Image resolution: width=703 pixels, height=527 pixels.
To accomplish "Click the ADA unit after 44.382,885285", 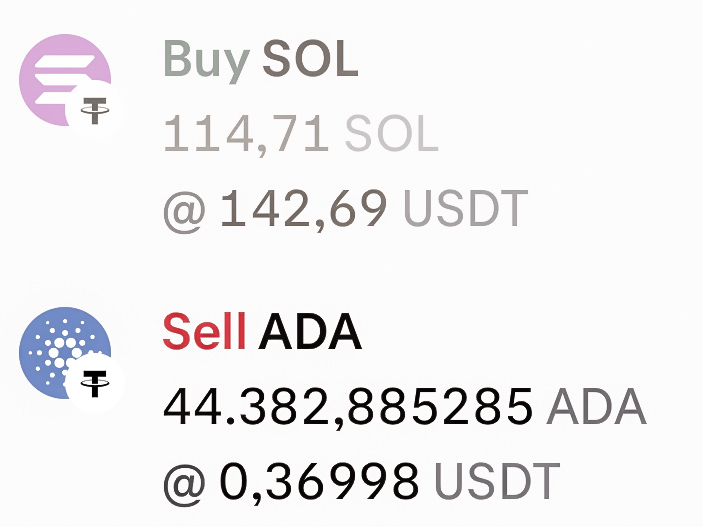I will tap(596, 407).
